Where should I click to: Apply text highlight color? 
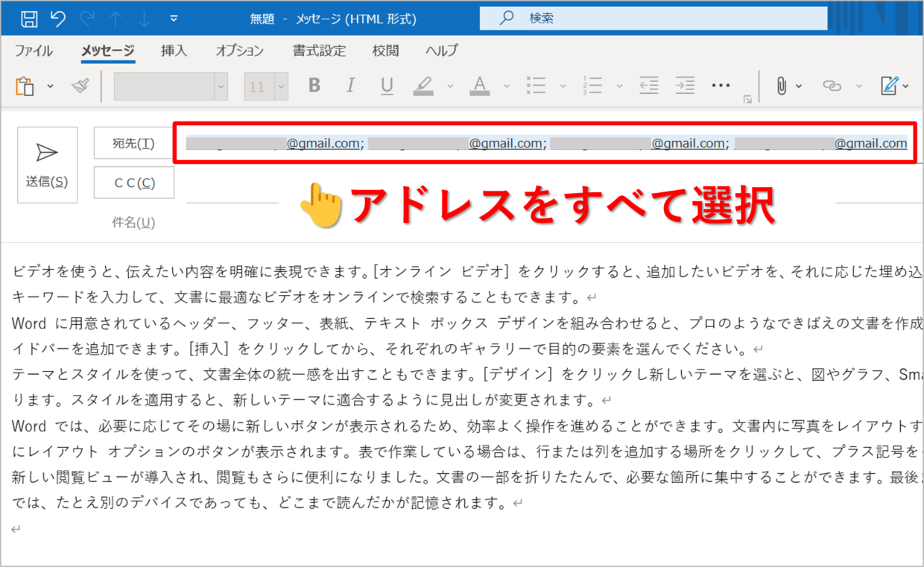click(423, 86)
